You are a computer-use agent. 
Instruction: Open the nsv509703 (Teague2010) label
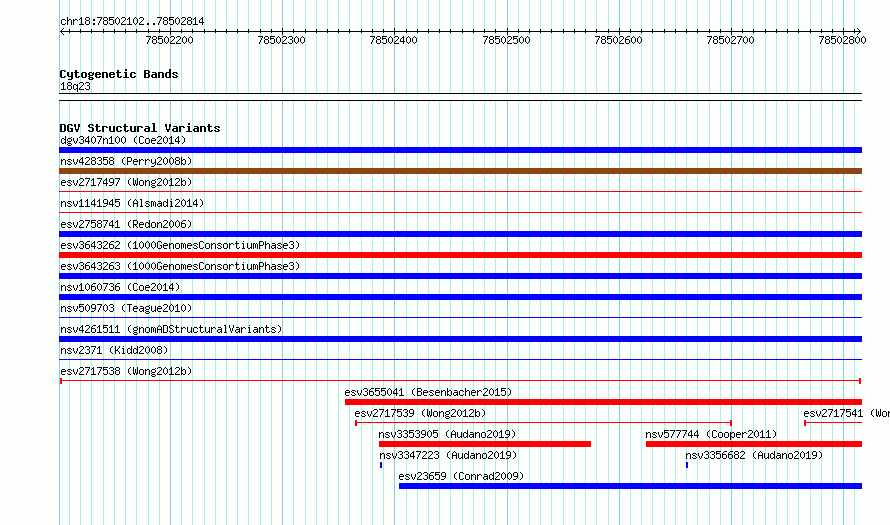coord(126,308)
